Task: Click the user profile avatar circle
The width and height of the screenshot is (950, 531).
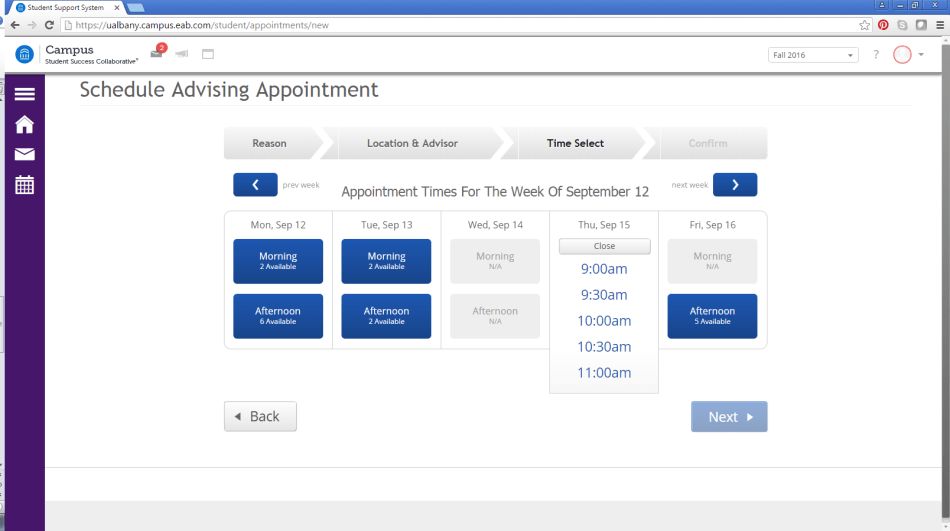Action: (x=902, y=55)
